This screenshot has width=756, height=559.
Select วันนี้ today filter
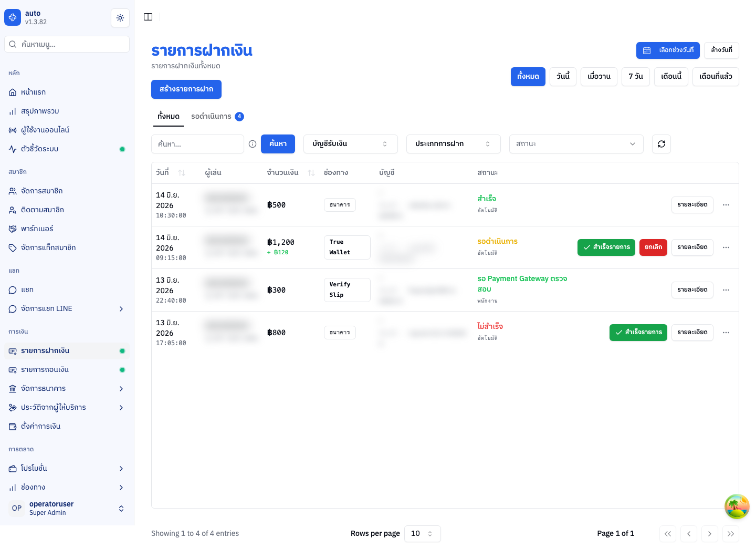[x=563, y=77]
